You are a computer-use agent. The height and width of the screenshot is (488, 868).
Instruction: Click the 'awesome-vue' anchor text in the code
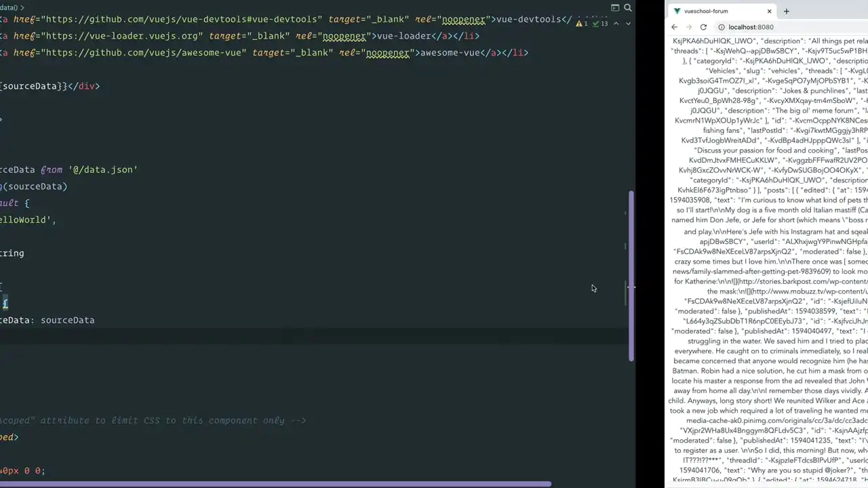(x=450, y=52)
